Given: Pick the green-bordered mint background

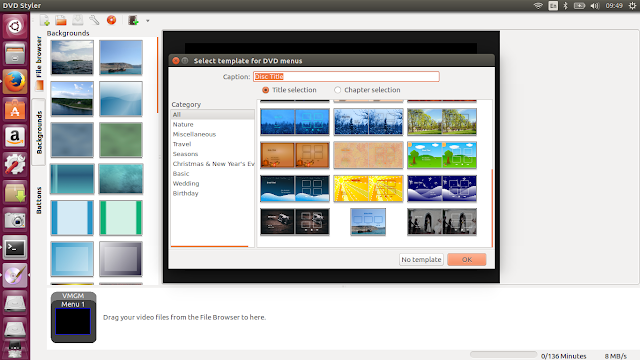Looking at the screenshot, I should (121, 218).
